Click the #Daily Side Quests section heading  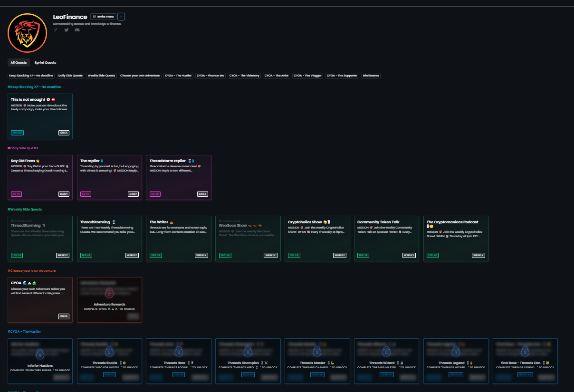pyautogui.click(x=23, y=148)
